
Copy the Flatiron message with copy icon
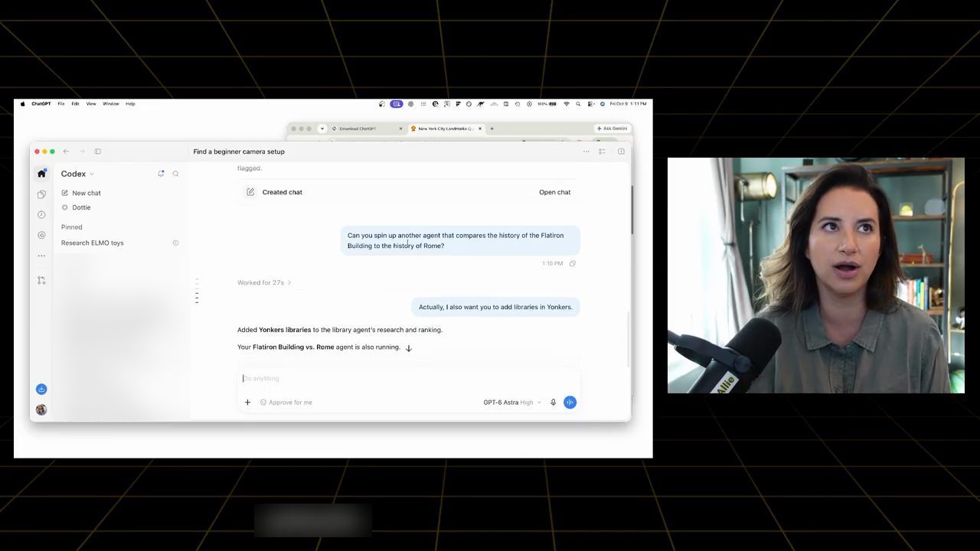click(x=573, y=263)
